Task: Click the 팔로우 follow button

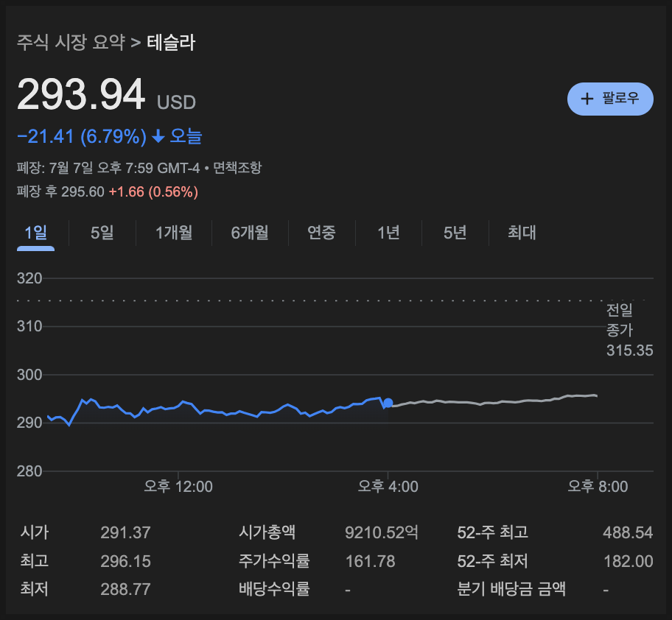Action: coord(610,99)
